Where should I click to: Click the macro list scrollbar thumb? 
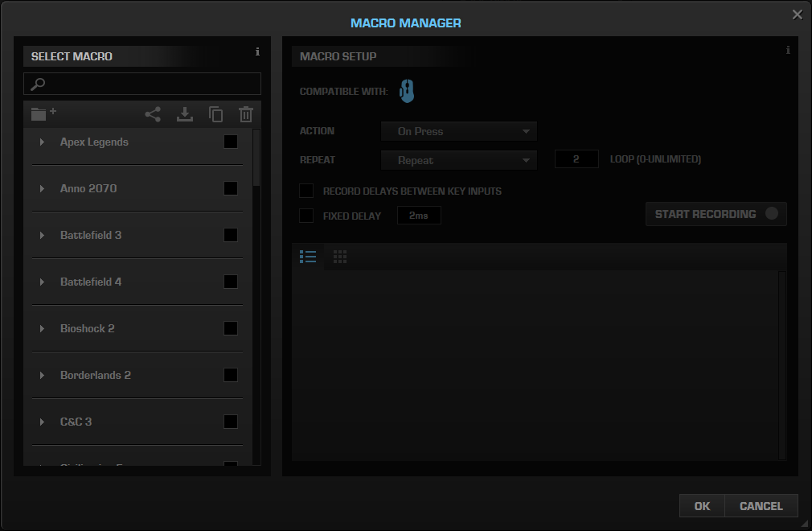[256, 158]
